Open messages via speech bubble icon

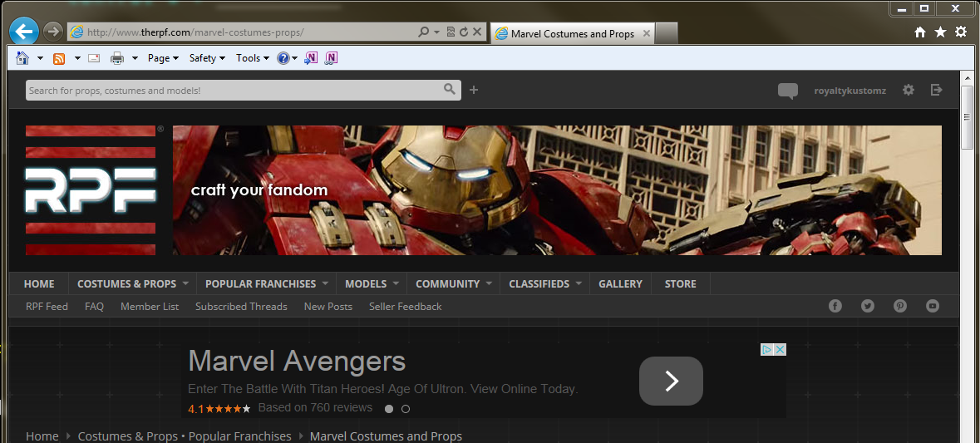787,91
